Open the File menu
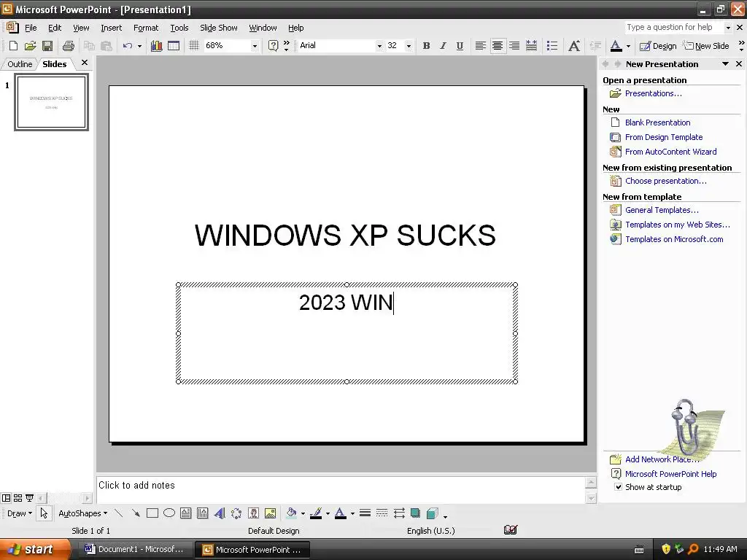Screen dimensions: 747x560 tap(31, 28)
